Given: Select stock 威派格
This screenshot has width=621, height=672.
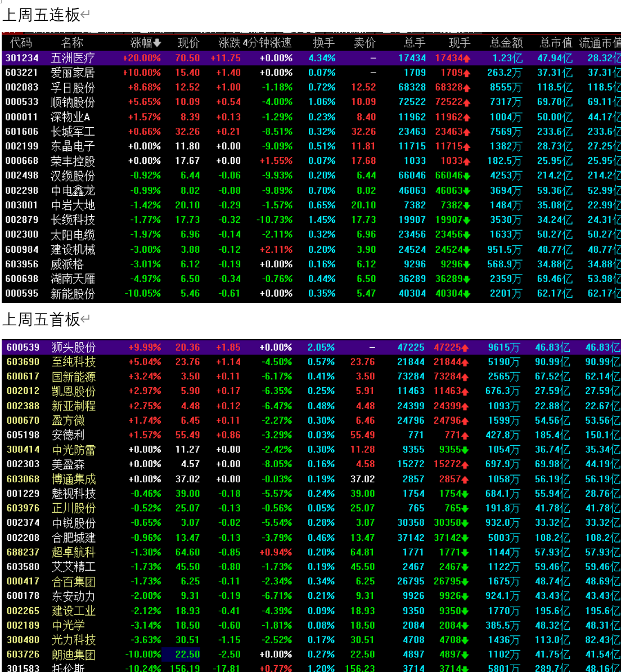Looking at the screenshot, I should [x=67, y=264].
